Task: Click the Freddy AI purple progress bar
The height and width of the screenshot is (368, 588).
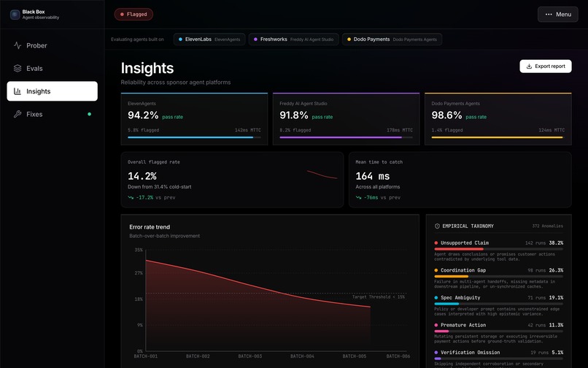Action: pyautogui.click(x=346, y=137)
